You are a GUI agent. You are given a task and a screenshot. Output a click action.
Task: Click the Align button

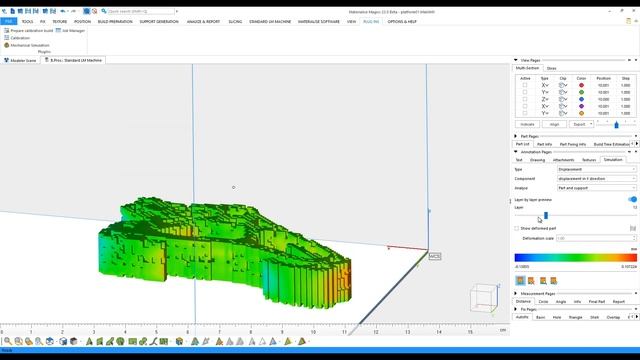click(x=554, y=124)
